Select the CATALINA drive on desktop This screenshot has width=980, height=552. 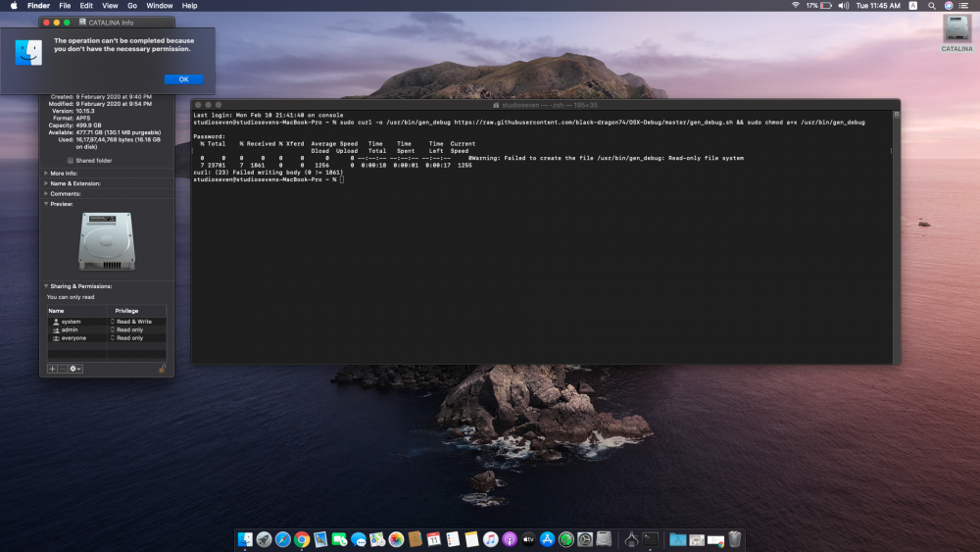(x=956, y=30)
